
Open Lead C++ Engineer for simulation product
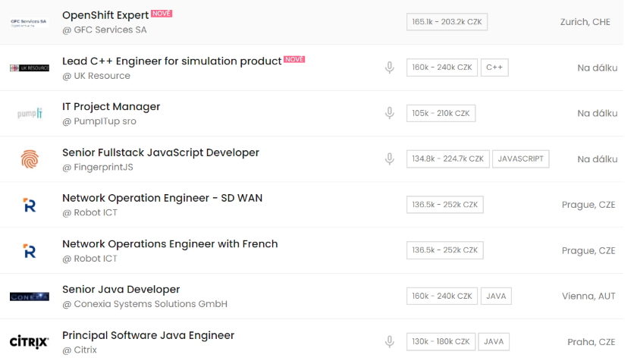(x=172, y=61)
